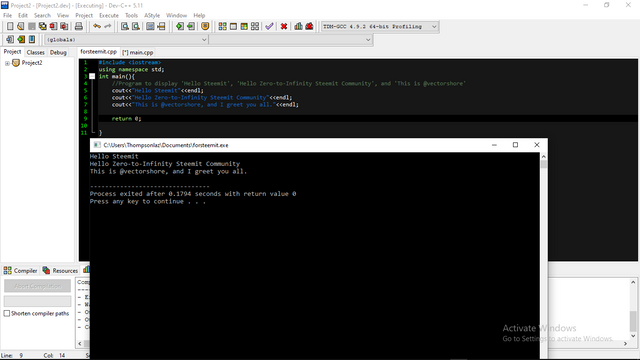Collapse main function fold marker at line 3
This screenshot has width=640, height=360.
point(92,76)
